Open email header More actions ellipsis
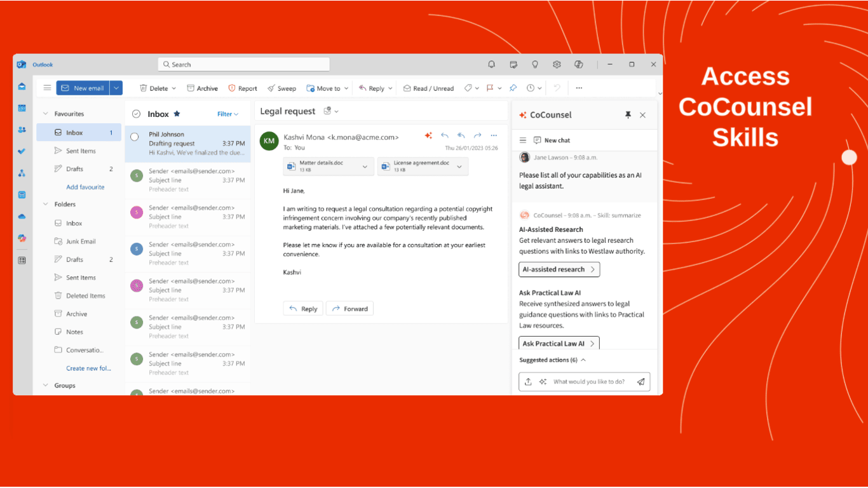This screenshot has height=488, width=868. coord(494,135)
